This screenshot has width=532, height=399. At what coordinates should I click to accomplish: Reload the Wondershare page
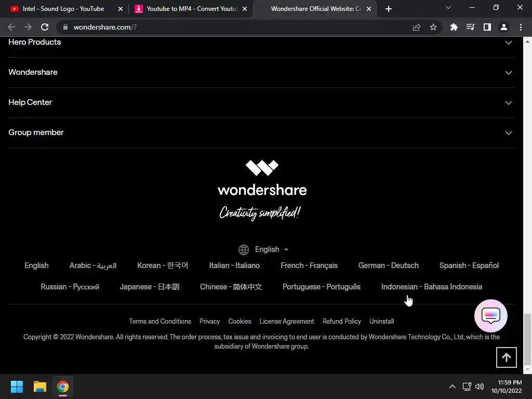coord(45,27)
